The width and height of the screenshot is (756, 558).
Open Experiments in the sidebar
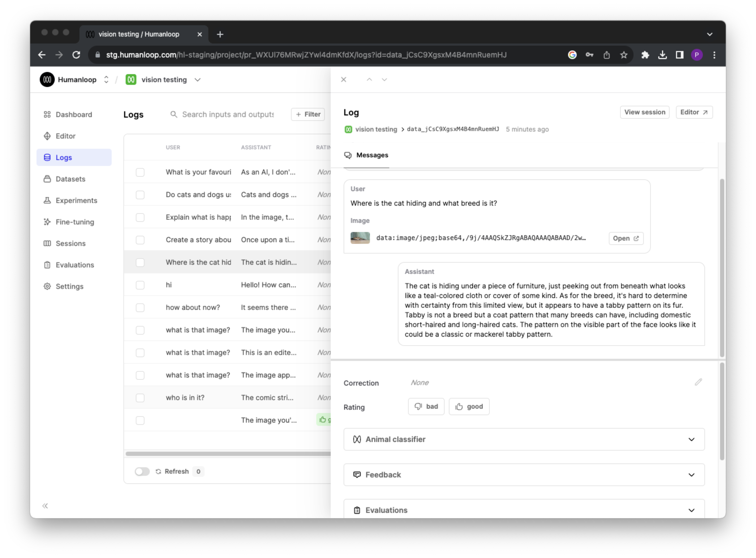coord(74,201)
